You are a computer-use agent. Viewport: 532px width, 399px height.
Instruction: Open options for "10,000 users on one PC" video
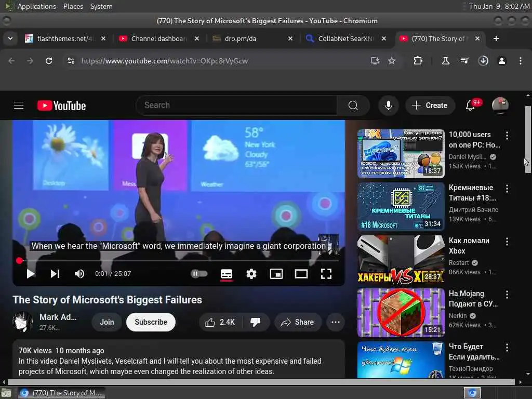[x=507, y=136]
